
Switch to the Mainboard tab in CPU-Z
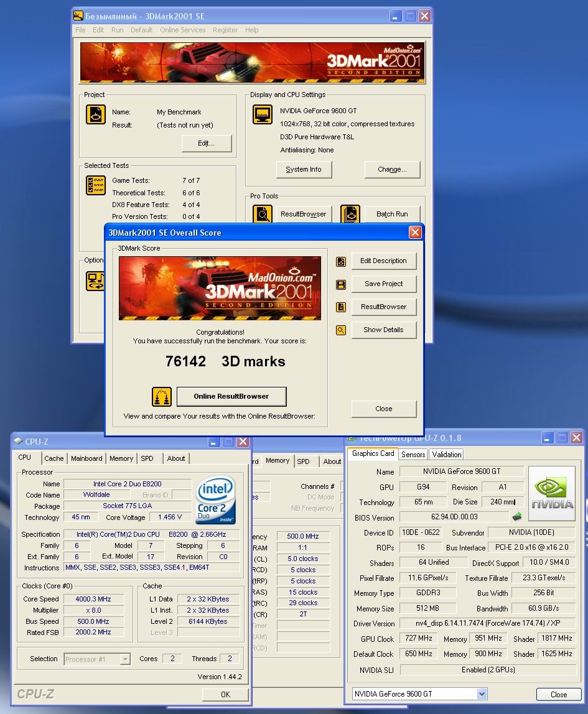[x=86, y=458]
